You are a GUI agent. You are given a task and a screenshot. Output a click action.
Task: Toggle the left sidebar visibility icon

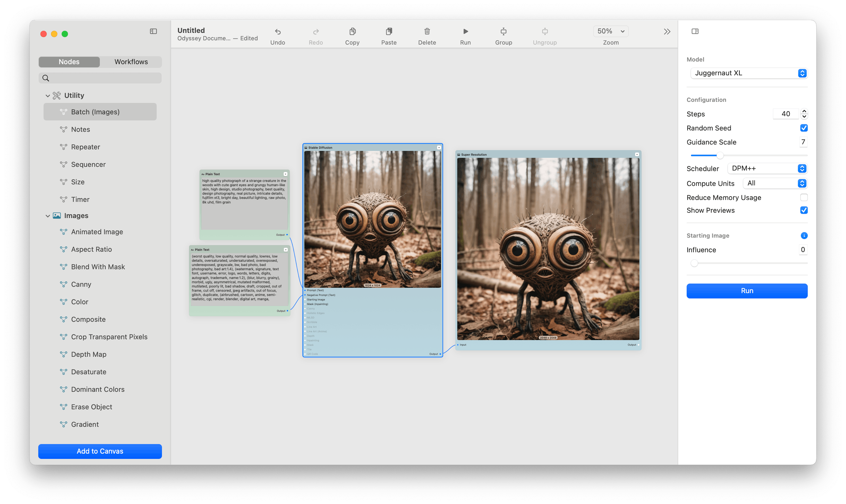pos(153,31)
